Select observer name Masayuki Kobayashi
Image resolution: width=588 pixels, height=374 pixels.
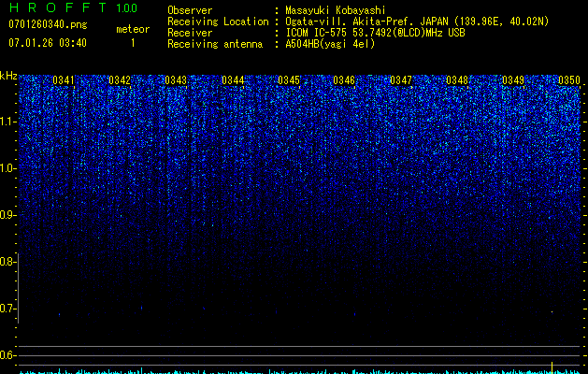pos(336,10)
